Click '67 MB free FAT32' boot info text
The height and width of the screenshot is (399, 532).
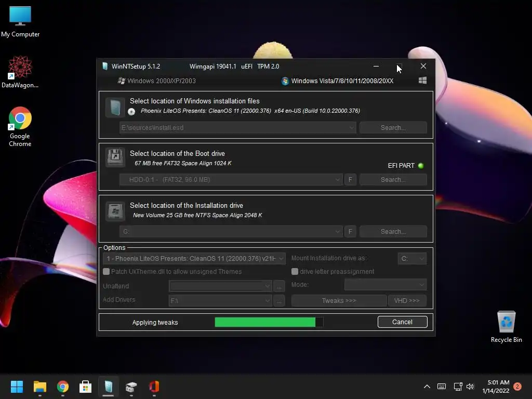(183, 163)
